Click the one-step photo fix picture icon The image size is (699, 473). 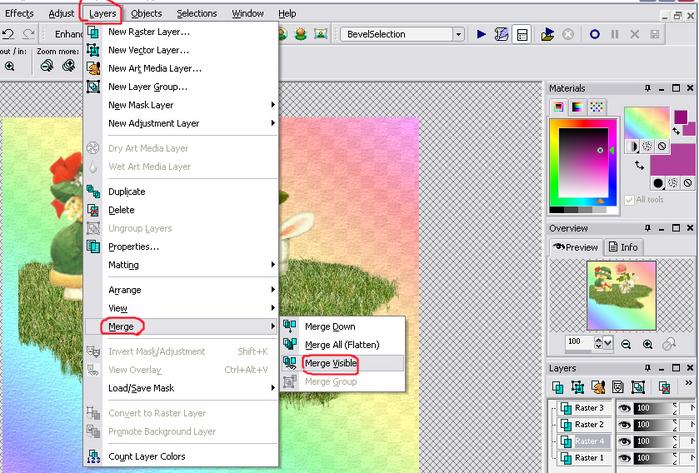click(x=321, y=34)
